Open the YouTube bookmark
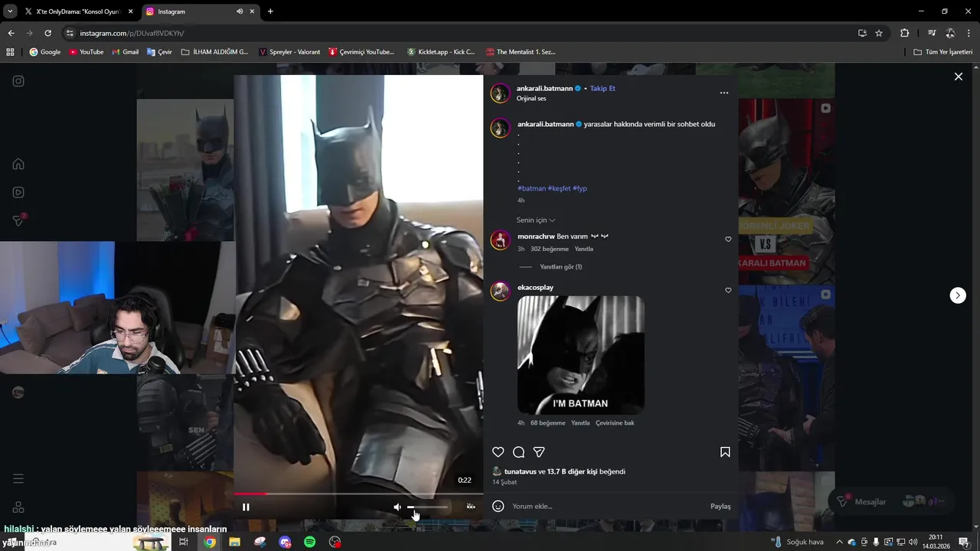980x551 pixels. pos(87,52)
